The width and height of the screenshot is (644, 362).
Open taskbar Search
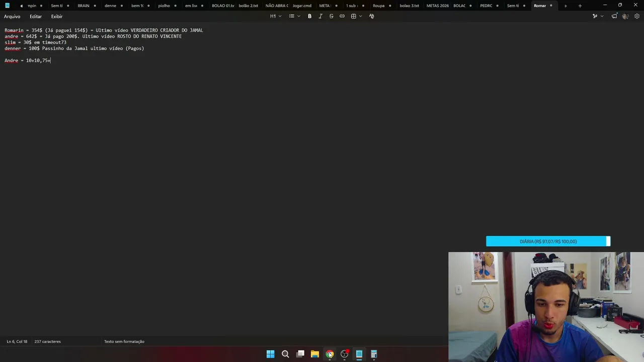coord(285,354)
